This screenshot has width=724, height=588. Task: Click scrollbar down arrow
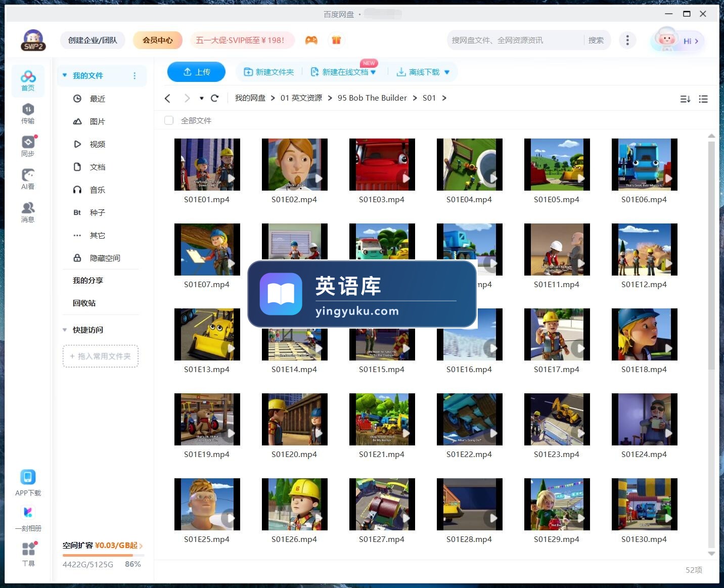pos(711,554)
